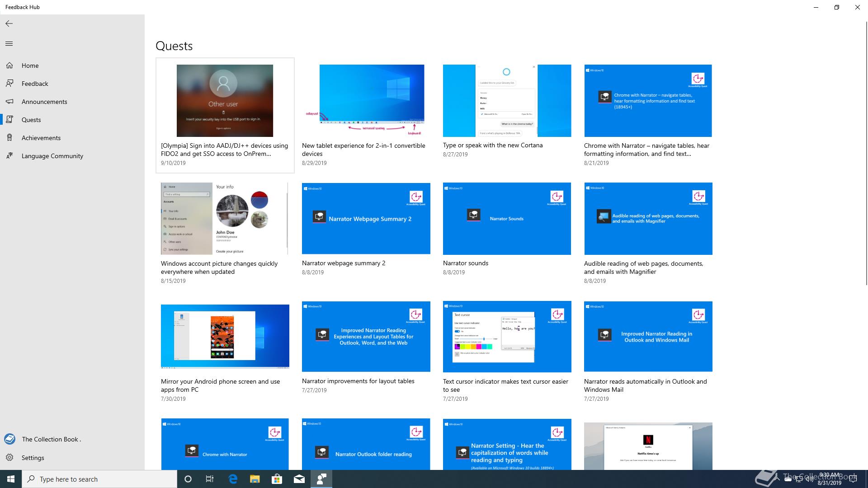Click 'Audible reading of web pages' title
Image resolution: width=868 pixels, height=488 pixels.
(x=643, y=267)
